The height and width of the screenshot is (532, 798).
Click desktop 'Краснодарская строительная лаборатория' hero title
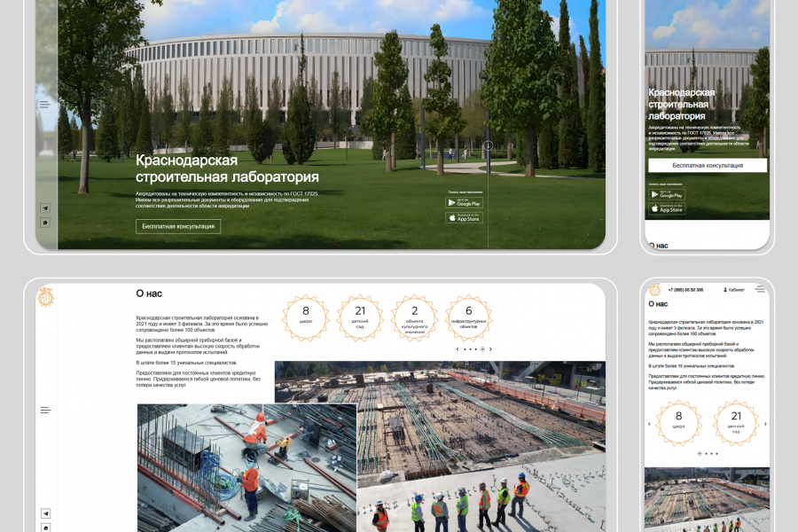click(227, 168)
